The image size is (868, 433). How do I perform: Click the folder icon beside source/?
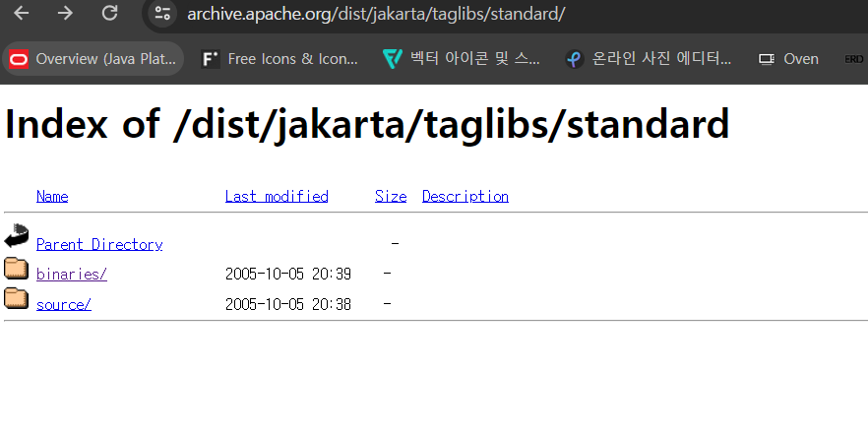click(16, 298)
